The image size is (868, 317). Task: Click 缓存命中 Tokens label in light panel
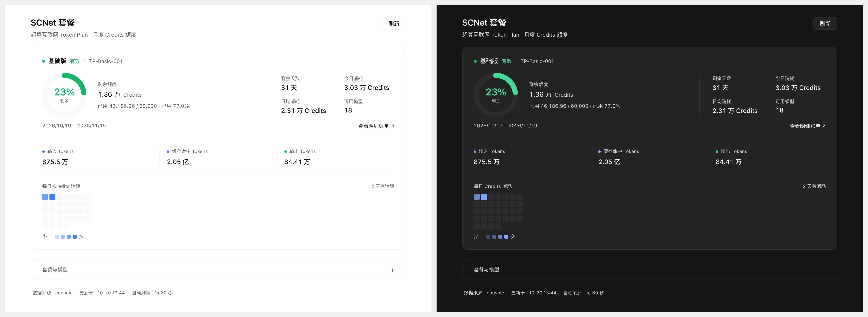(x=190, y=152)
